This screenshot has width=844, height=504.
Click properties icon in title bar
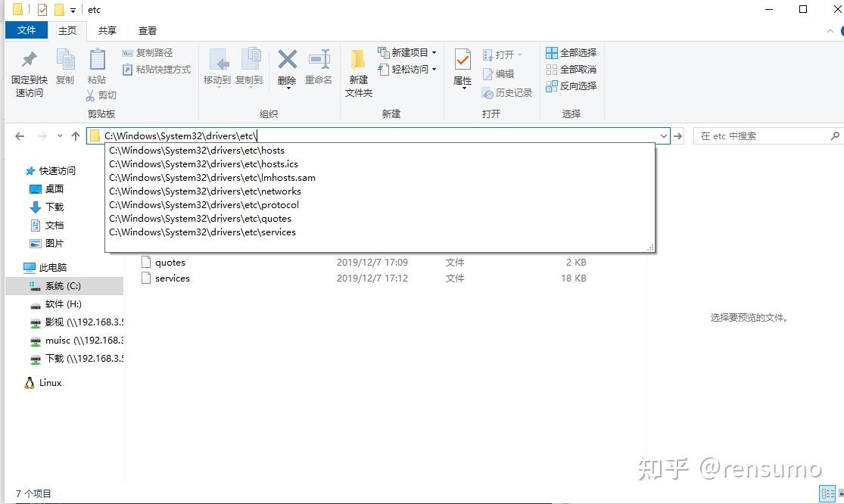click(42, 10)
